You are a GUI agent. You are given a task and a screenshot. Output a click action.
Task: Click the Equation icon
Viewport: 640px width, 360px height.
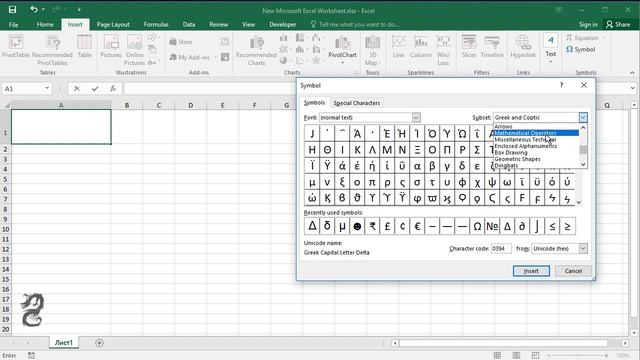coord(582,38)
